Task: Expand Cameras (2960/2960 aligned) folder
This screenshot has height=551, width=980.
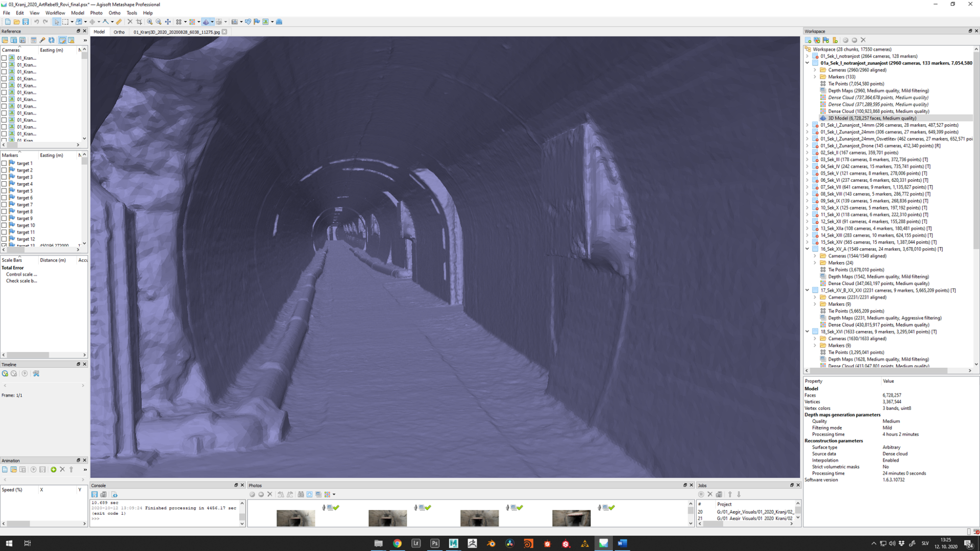Action: pos(815,70)
